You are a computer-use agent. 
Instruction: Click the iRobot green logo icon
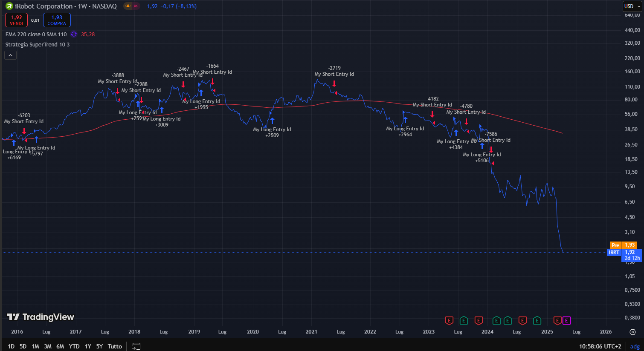9,6
